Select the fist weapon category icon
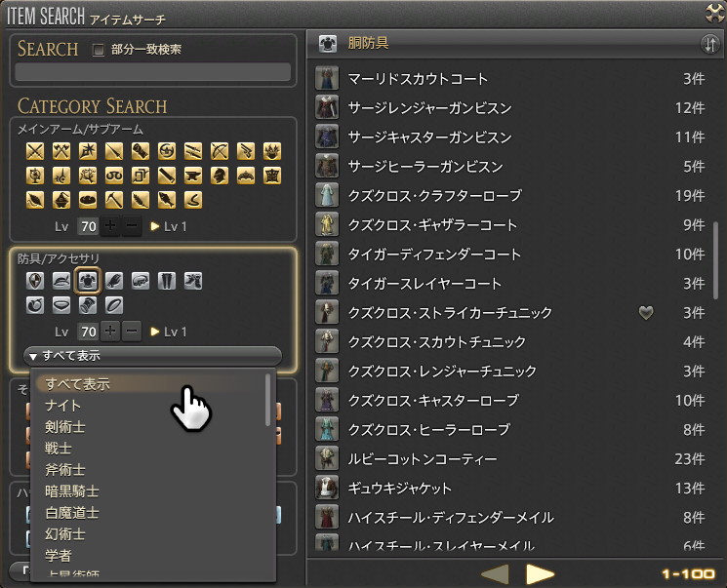 [x=141, y=151]
